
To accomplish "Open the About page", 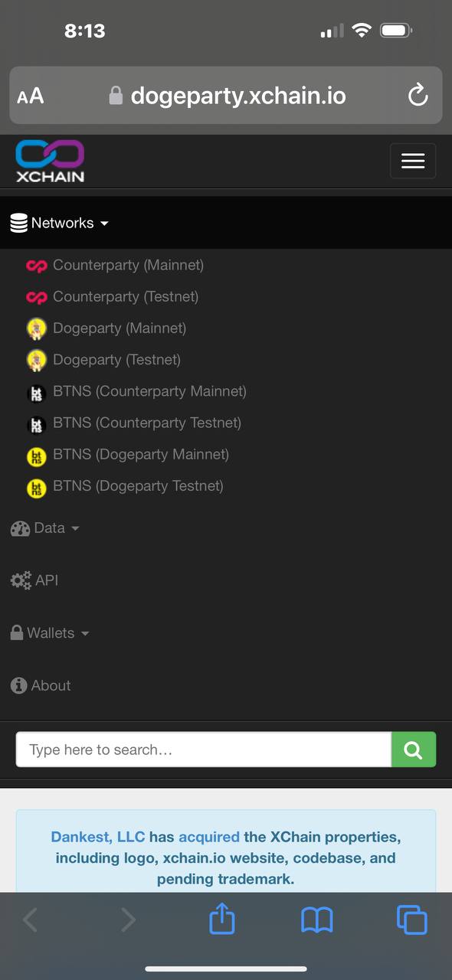I will 41,686.
